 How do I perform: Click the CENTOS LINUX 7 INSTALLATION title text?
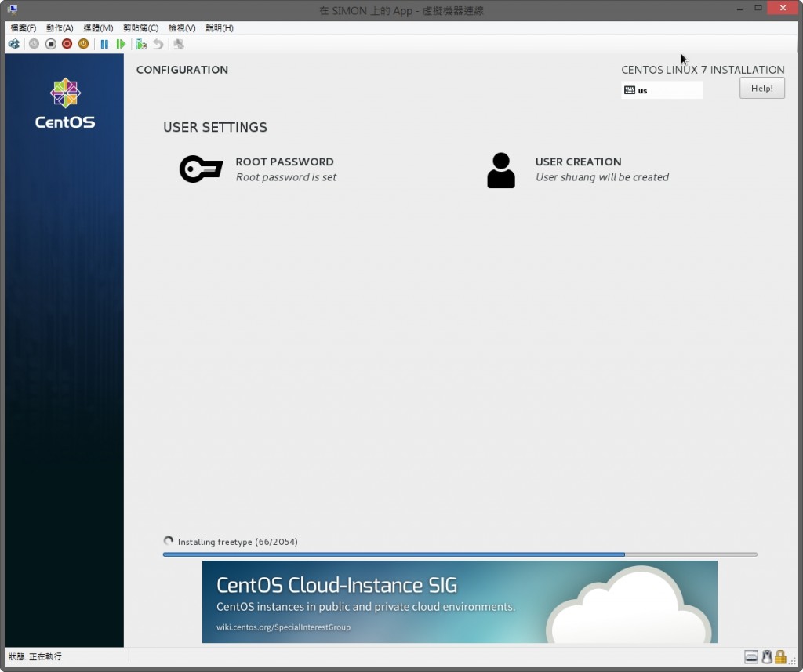(703, 70)
